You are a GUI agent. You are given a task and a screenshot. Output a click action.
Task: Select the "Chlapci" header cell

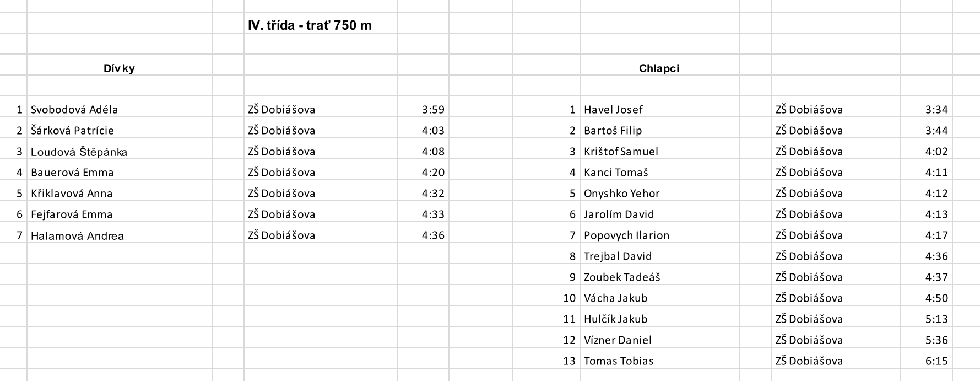[x=659, y=68]
